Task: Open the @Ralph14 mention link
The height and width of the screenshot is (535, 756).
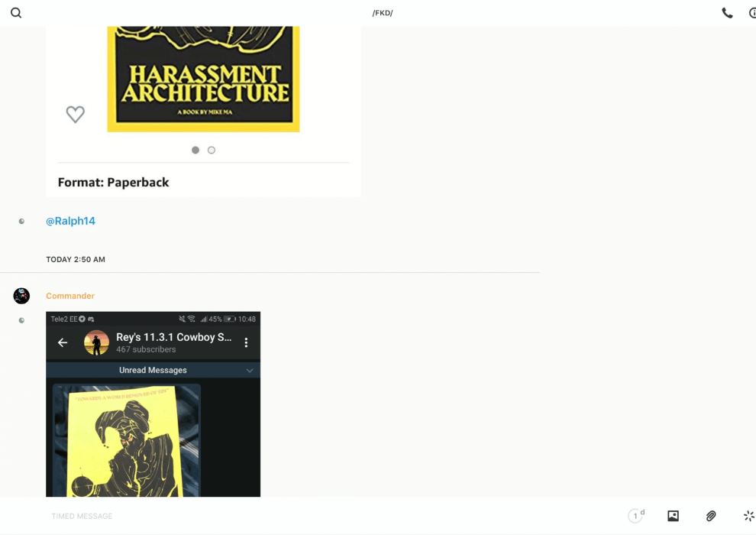Action: pyautogui.click(x=70, y=221)
